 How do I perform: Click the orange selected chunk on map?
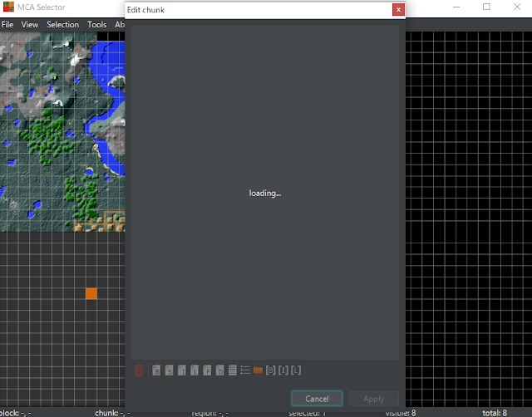point(91,293)
